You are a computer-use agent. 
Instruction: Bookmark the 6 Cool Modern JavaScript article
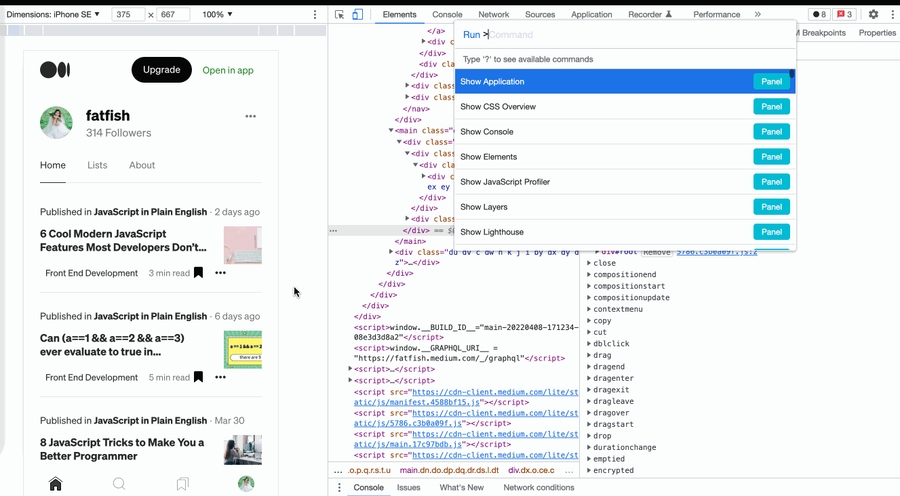coord(198,273)
